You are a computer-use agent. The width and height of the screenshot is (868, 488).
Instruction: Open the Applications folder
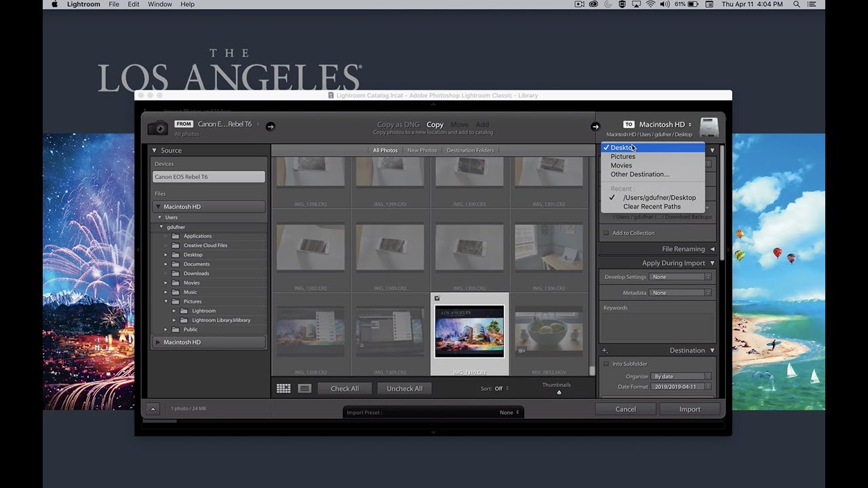point(197,236)
